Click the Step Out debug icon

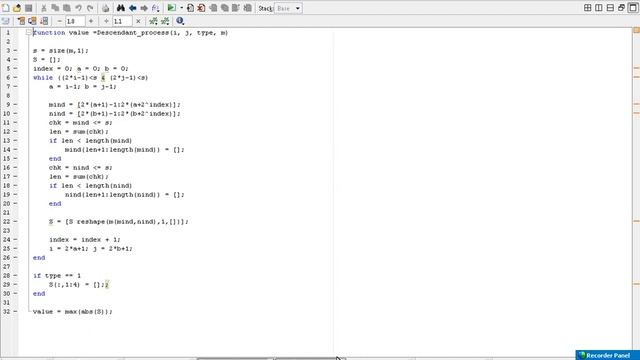coord(236,8)
